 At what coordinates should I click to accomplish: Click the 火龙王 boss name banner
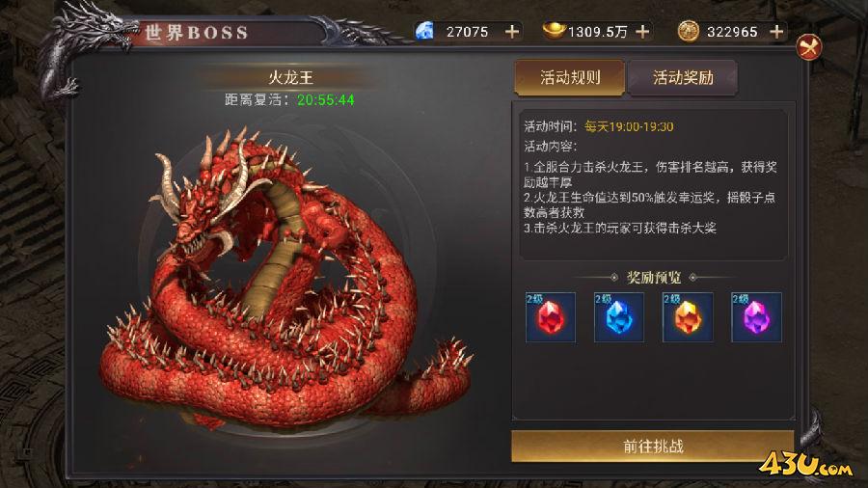(x=290, y=77)
